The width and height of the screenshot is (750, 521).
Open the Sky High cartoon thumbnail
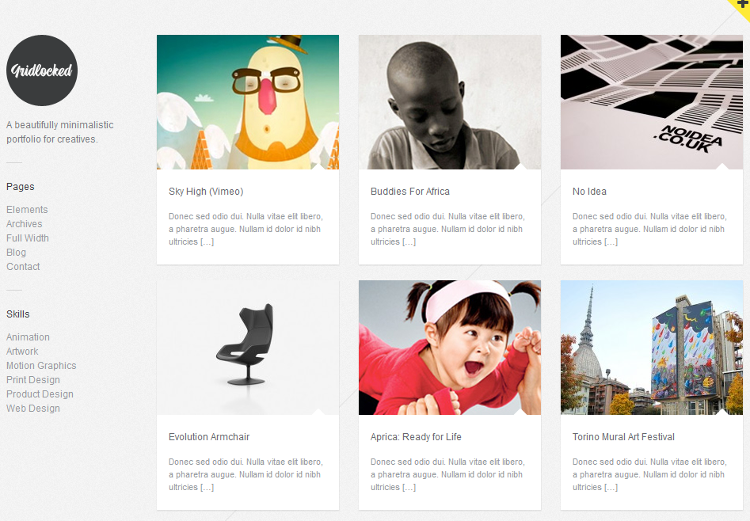coord(248,102)
